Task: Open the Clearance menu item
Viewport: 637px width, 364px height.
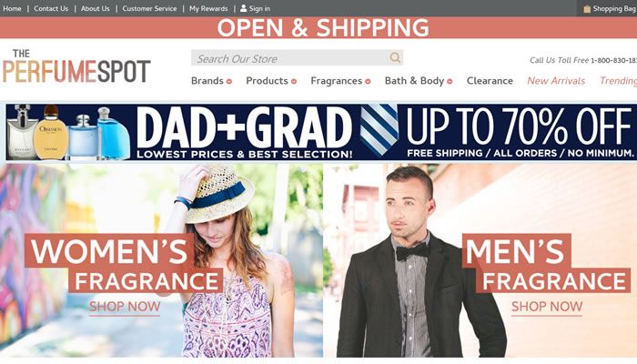Action: [x=490, y=81]
